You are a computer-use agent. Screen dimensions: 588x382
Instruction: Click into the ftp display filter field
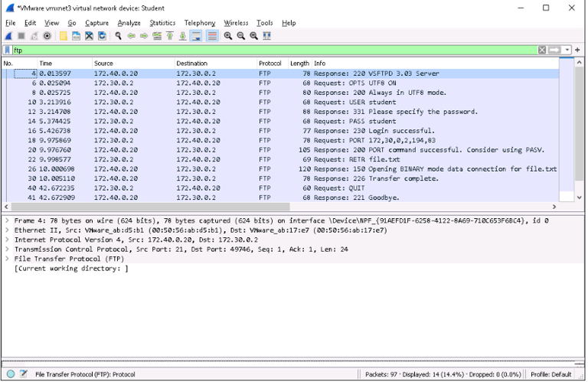point(275,50)
